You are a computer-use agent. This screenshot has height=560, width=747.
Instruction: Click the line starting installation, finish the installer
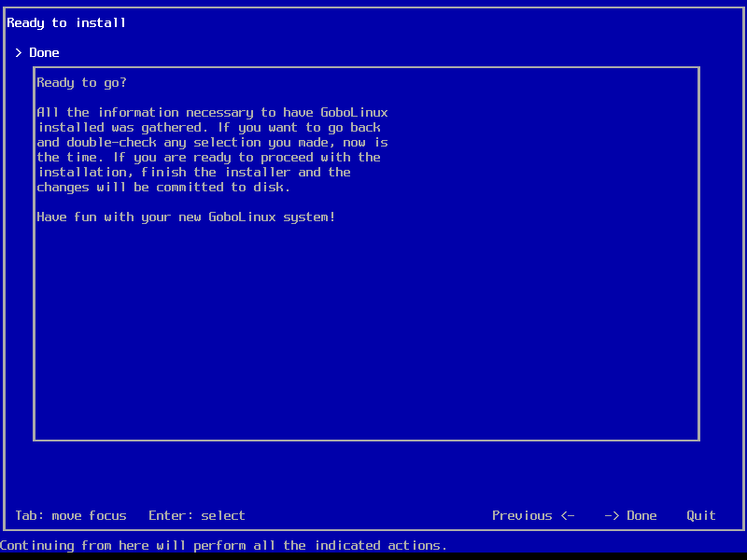coord(194,172)
